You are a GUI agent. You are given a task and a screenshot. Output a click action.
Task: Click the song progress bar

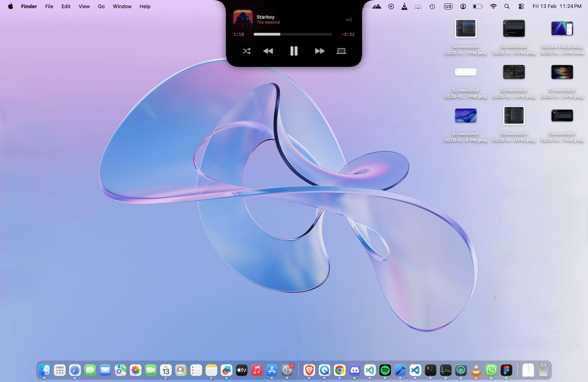coord(292,34)
